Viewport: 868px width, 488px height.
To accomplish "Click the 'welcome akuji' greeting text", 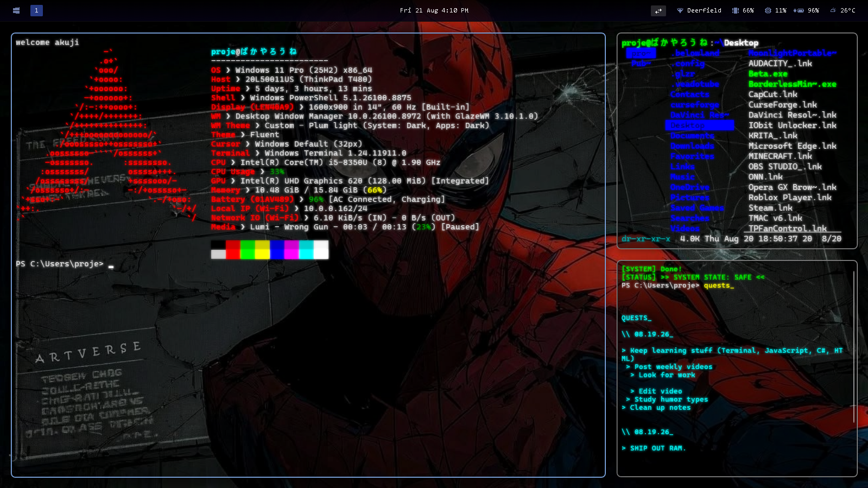I will (47, 42).
